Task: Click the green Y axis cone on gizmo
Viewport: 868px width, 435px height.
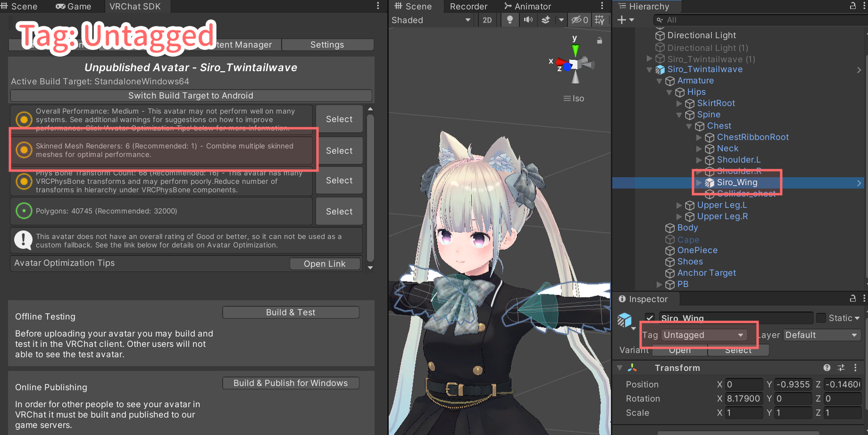Action: [x=575, y=49]
